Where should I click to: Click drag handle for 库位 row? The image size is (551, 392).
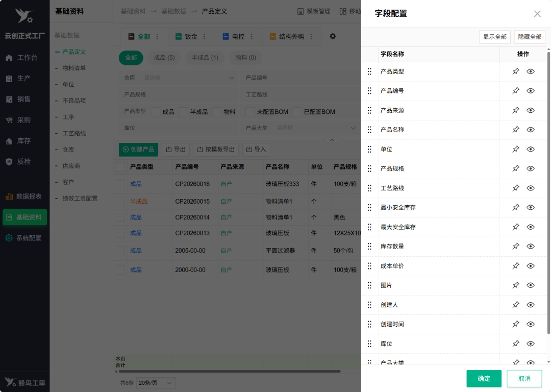369,344
